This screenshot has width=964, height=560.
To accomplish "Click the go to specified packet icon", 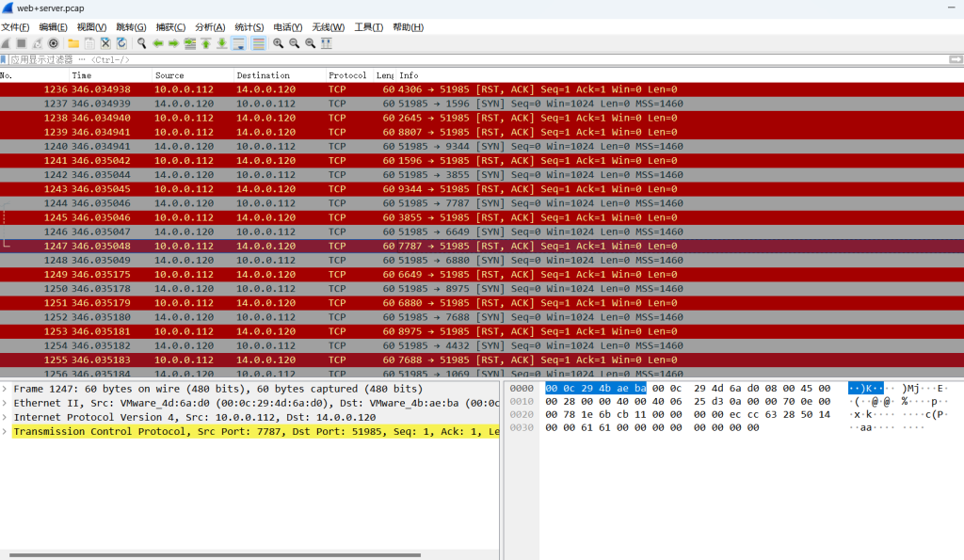I will pos(190,43).
